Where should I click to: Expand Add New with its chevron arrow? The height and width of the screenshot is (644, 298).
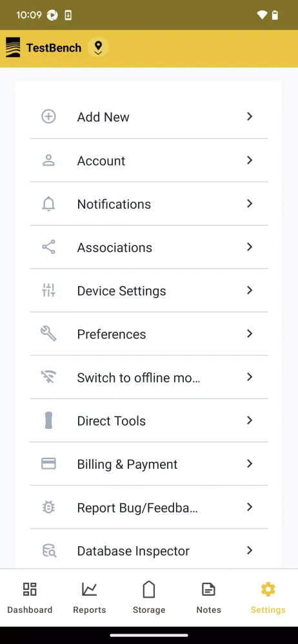250,117
